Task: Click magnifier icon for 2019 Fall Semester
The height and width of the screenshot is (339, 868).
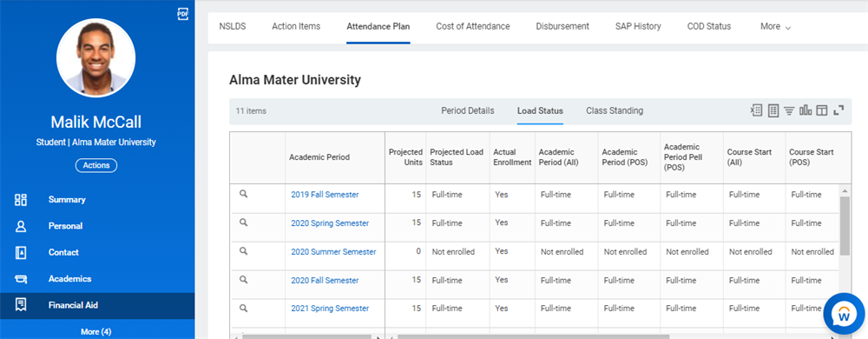Action: tap(243, 194)
